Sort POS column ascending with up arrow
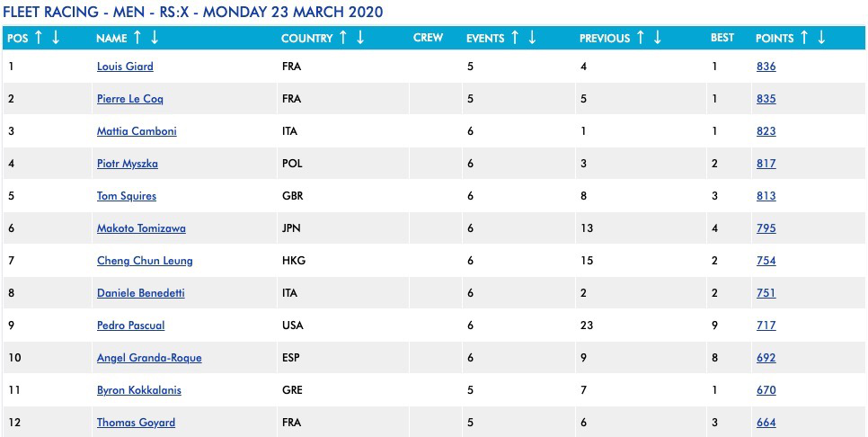This screenshot has height=437, width=868. [x=39, y=38]
